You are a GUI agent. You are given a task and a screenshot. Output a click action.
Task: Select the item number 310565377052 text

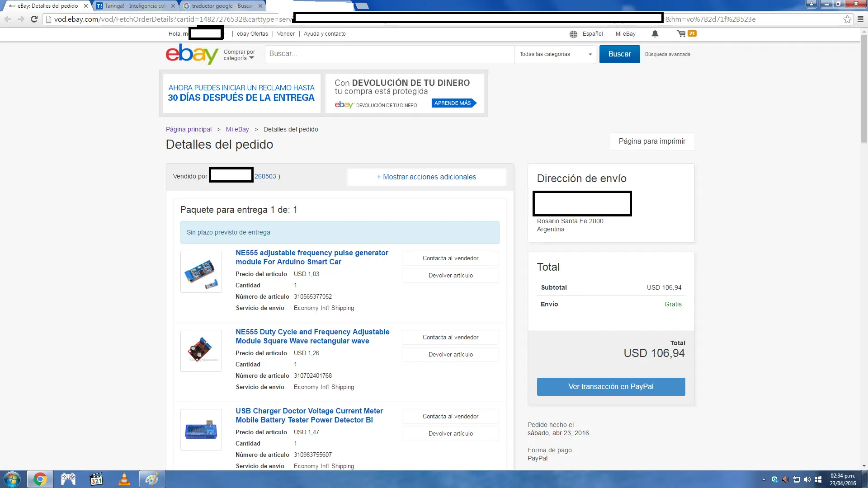313,297
